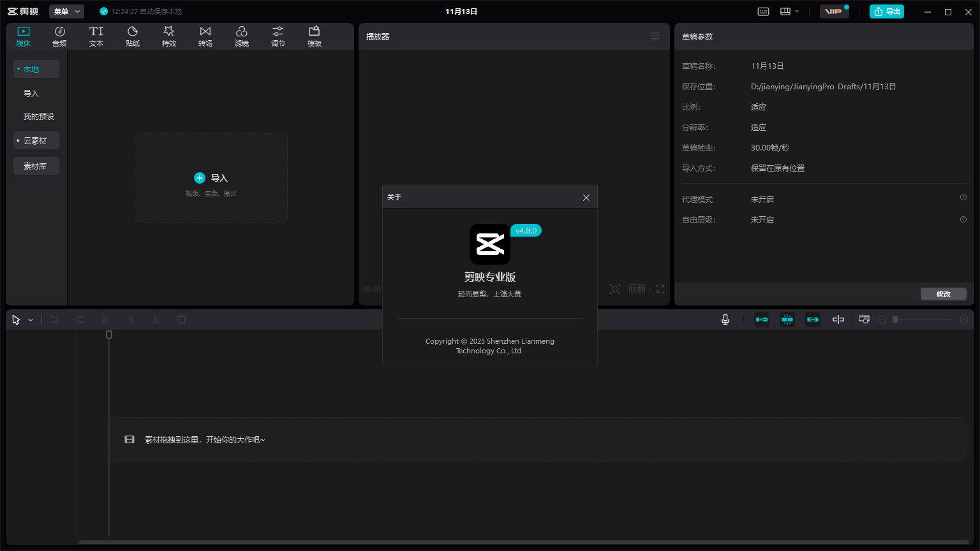The image size is (980, 551).
Task: Click the v4.8.0 version badge
Action: 526,230
